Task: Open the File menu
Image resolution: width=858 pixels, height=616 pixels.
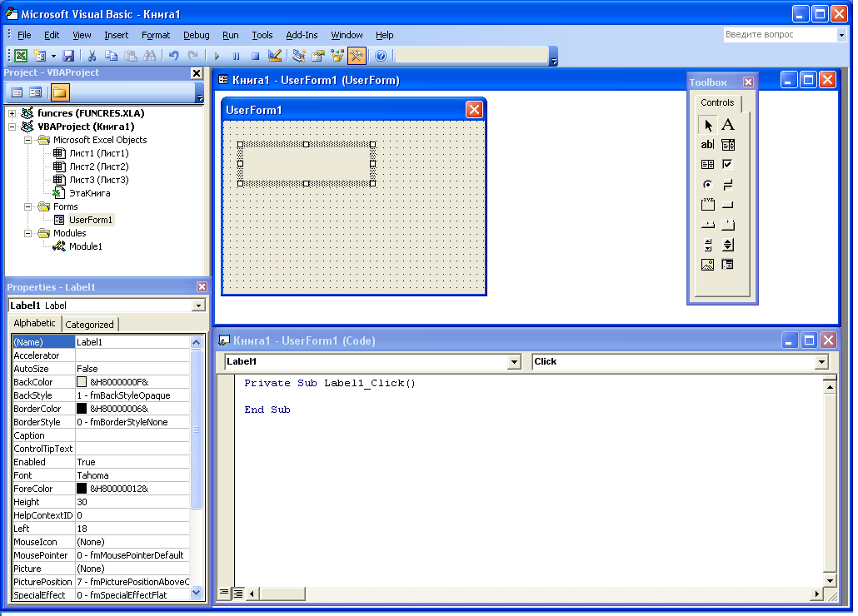Action: pyautogui.click(x=24, y=35)
